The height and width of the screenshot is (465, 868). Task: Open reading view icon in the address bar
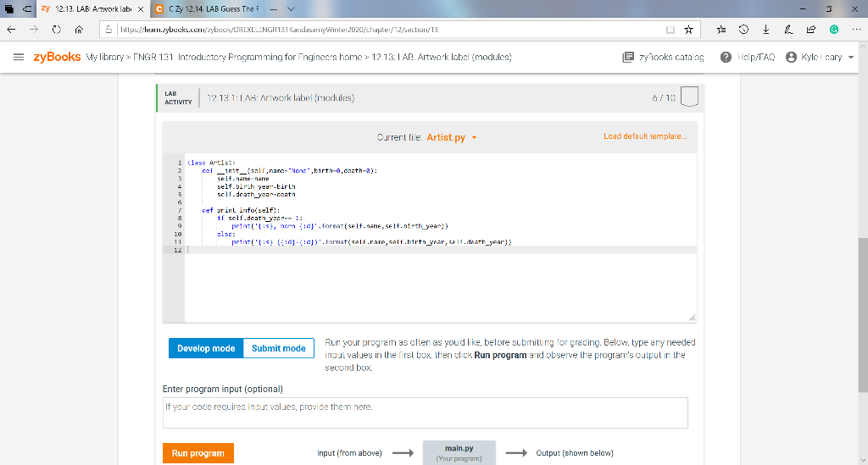670,30
